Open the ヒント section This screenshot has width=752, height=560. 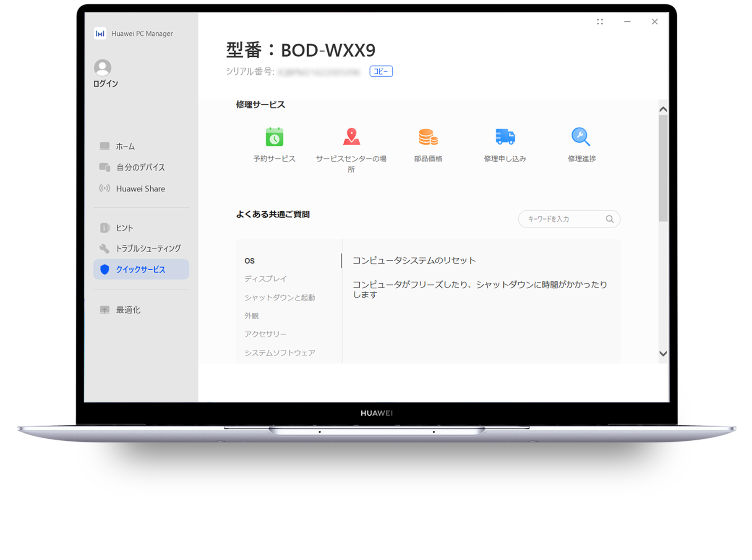click(141, 228)
